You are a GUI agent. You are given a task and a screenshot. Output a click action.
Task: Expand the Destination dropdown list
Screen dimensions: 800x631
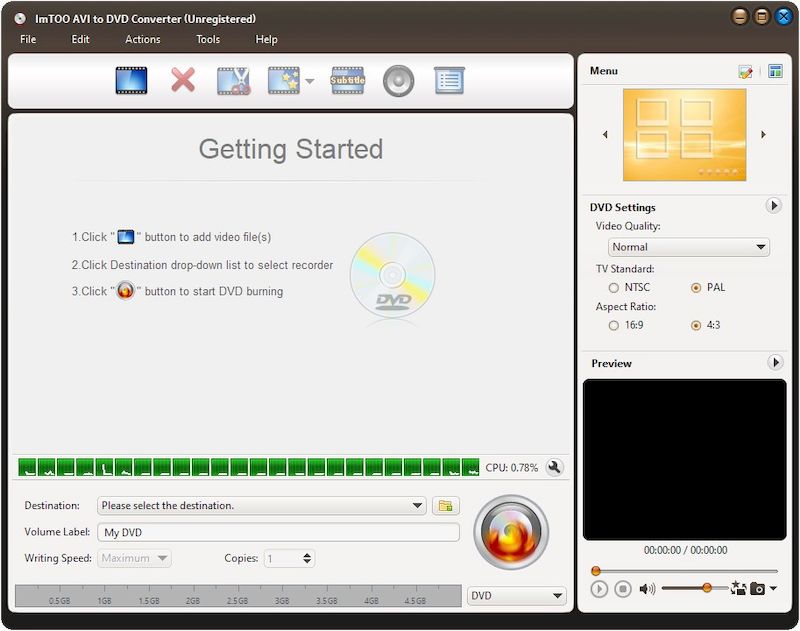click(420, 506)
